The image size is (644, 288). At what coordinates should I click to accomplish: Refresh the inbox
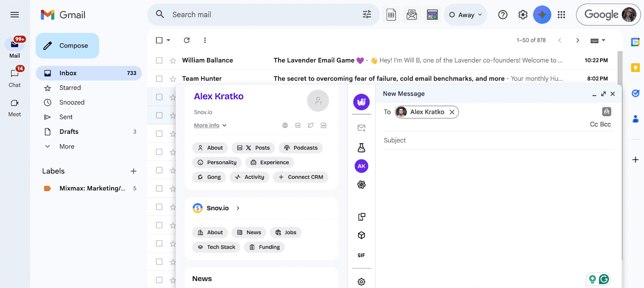[187, 40]
